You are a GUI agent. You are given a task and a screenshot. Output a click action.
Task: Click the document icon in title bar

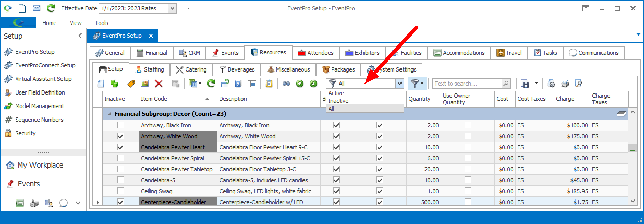(22, 8)
